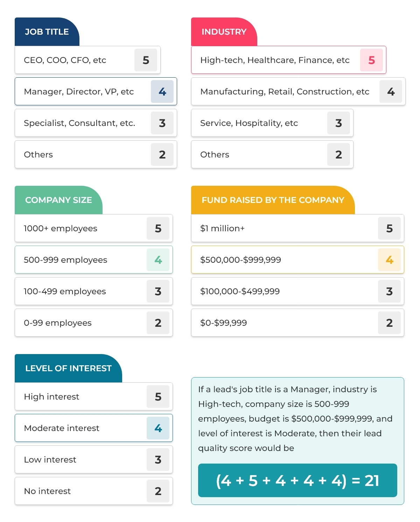Click green score 4 for 500-999 employees

158,260
